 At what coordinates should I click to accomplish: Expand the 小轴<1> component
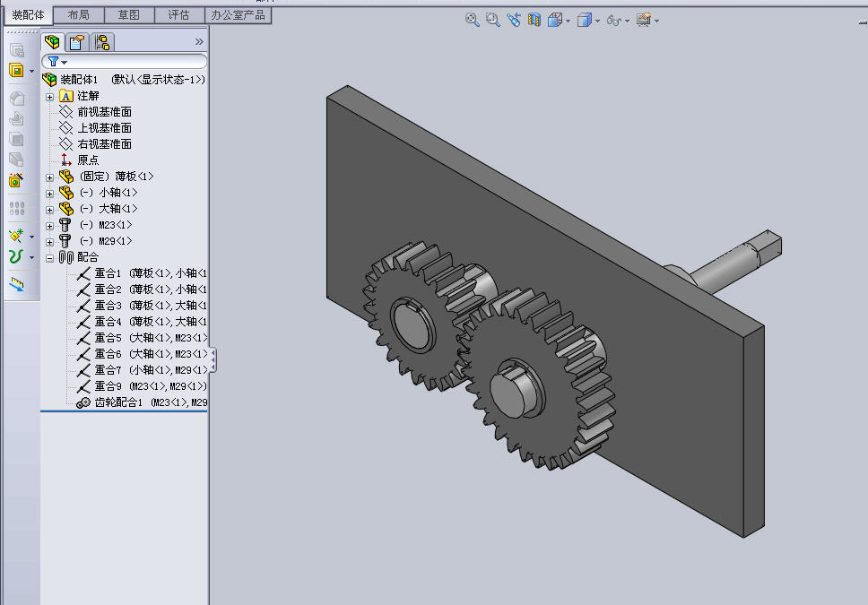point(50,194)
